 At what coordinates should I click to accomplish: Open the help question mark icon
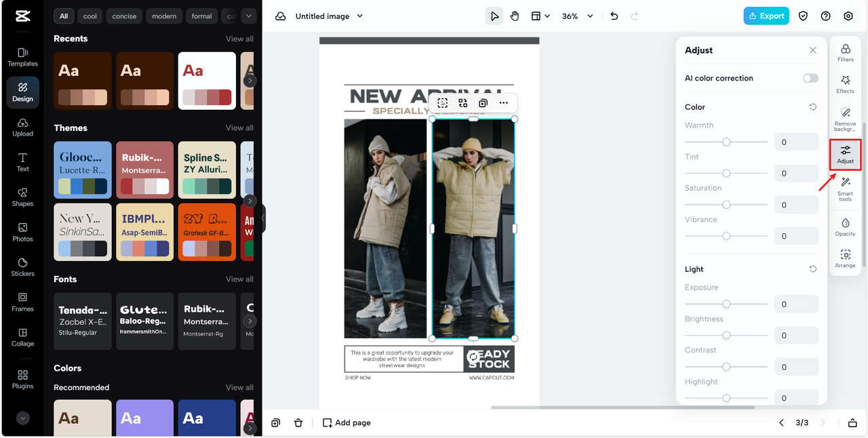coord(825,16)
